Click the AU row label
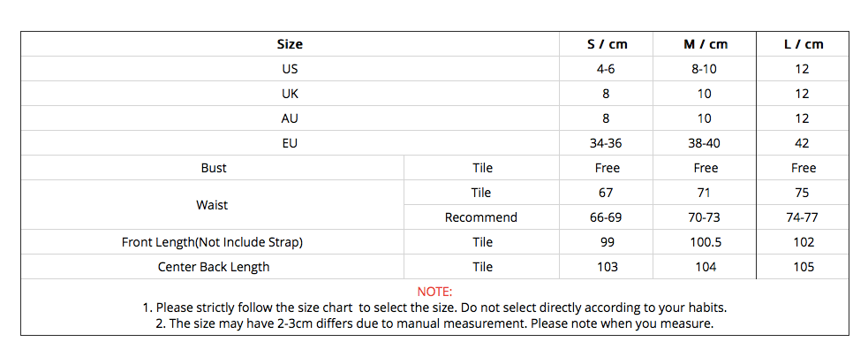 pos(290,118)
